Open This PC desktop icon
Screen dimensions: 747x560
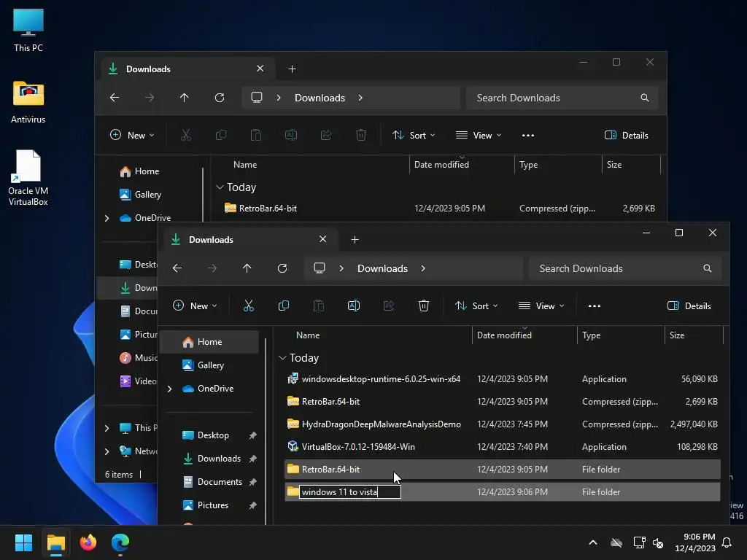pyautogui.click(x=28, y=30)
